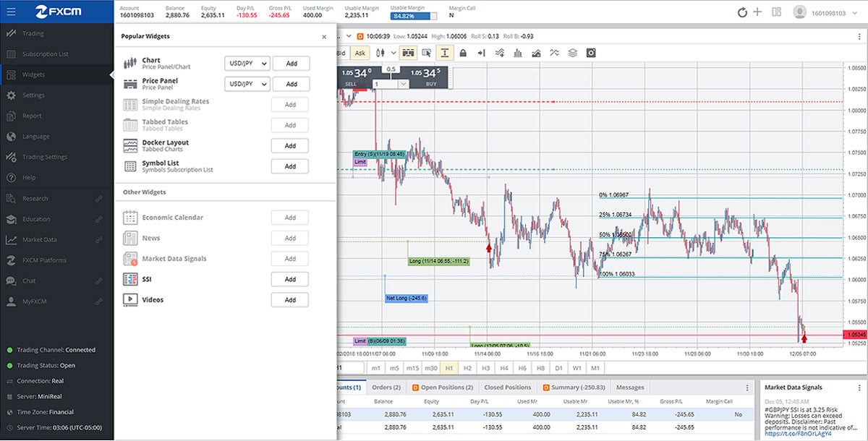
Task: Click the user avatar icon
Action: [800, 12]
